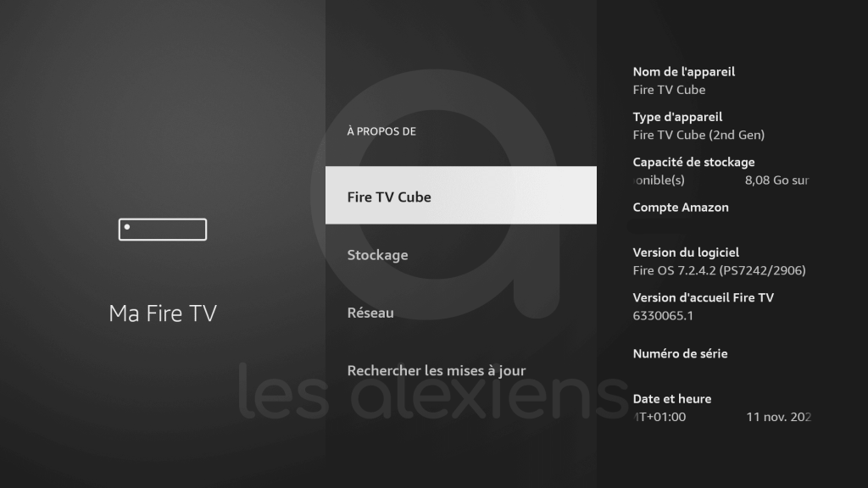Click the Capacité de stockage label
Screen dimensions: 868x488
(693, 162)
